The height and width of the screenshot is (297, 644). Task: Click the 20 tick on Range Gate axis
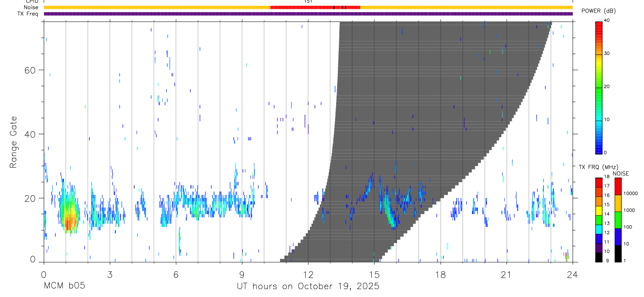[x=29, y=198]
